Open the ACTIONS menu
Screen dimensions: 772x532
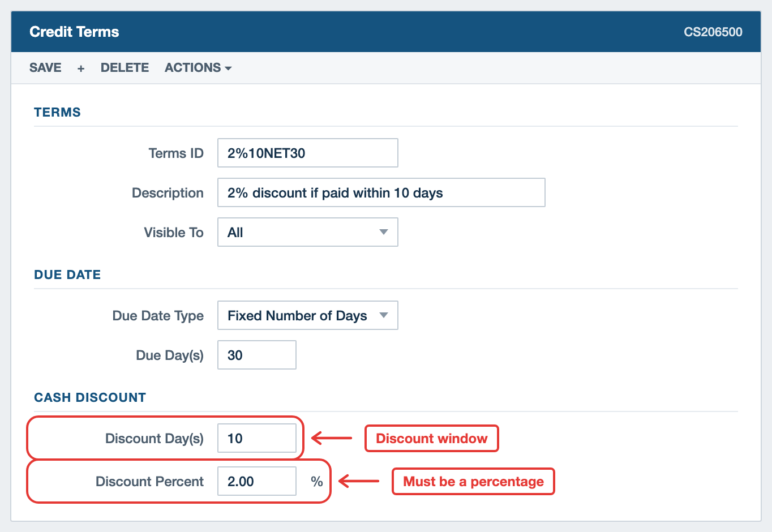click(x=198, y=67)
